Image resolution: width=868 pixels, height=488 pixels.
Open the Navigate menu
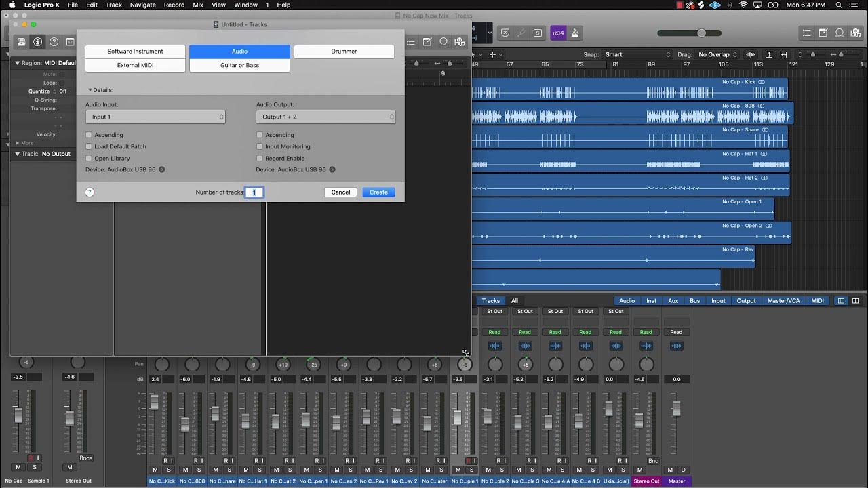pos(142,5)
